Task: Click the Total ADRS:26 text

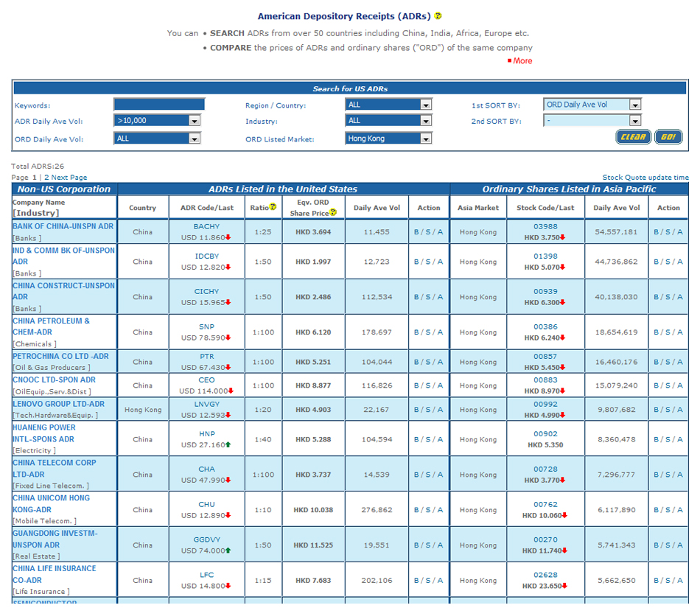Action: click(38, 166)
